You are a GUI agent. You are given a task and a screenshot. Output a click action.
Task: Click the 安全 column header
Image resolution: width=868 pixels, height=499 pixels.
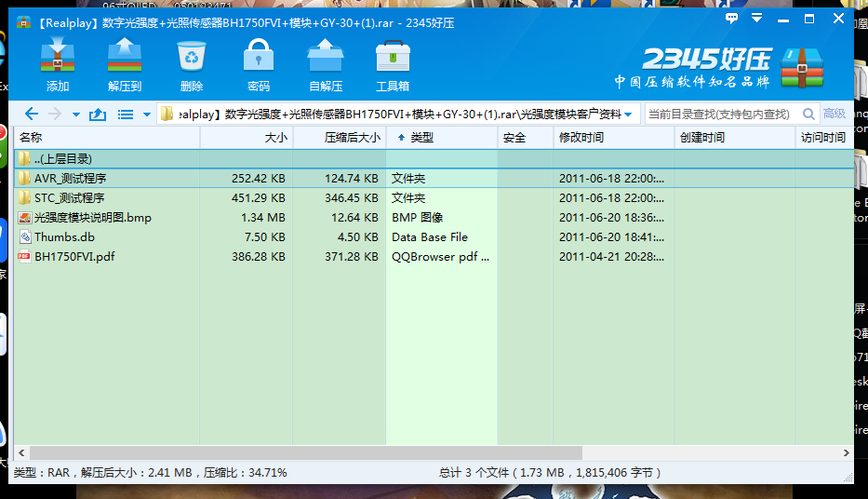(x=526, y=138)
